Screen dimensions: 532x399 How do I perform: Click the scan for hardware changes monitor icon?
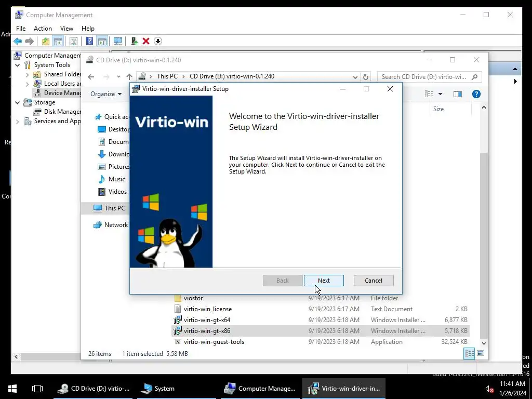[x=118, y=42]
